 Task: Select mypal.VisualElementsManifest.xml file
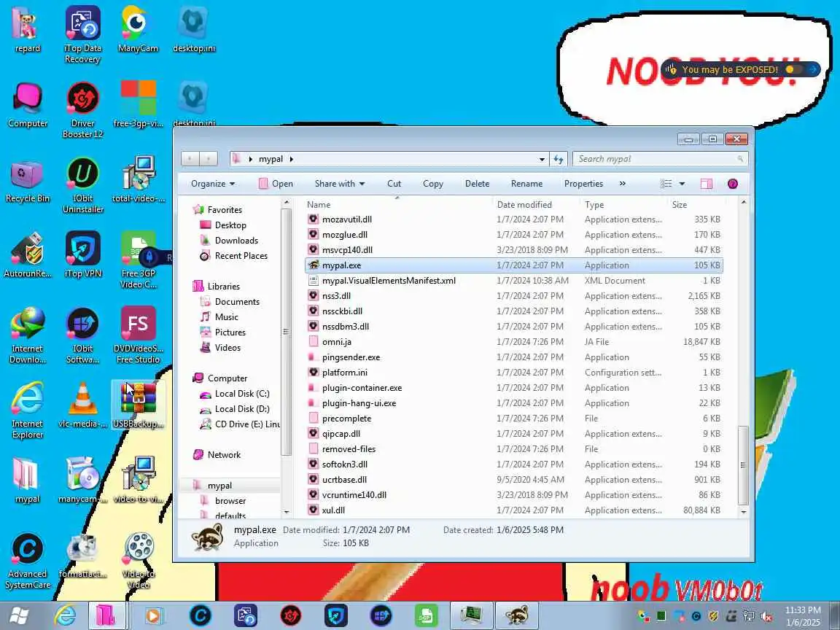[389, 281]
